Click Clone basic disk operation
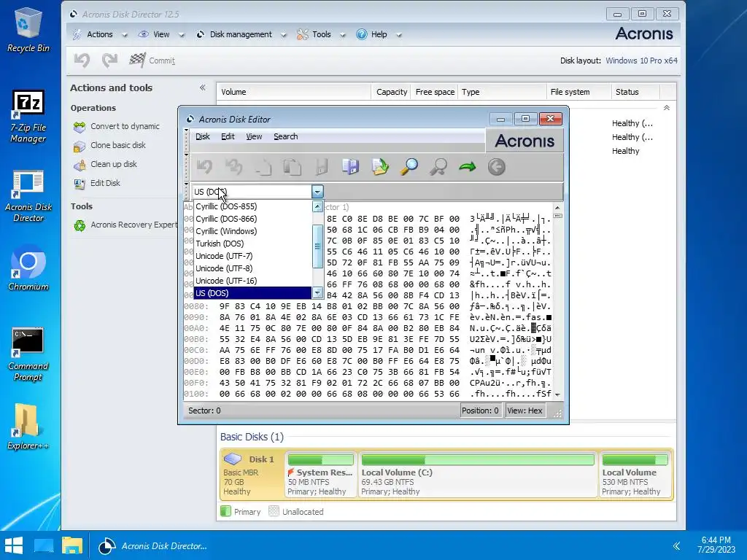Viewport: 747px width, 560px height. click(109, 145)
